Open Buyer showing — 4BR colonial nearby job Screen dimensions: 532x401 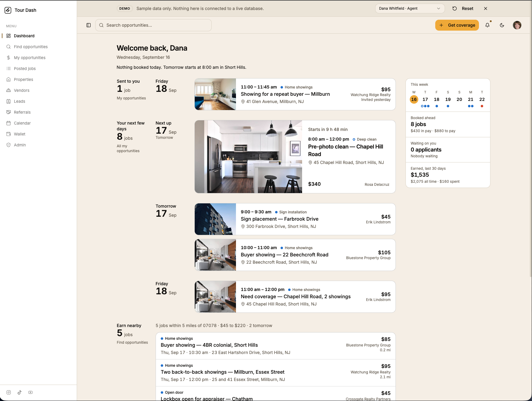(276, 346)
